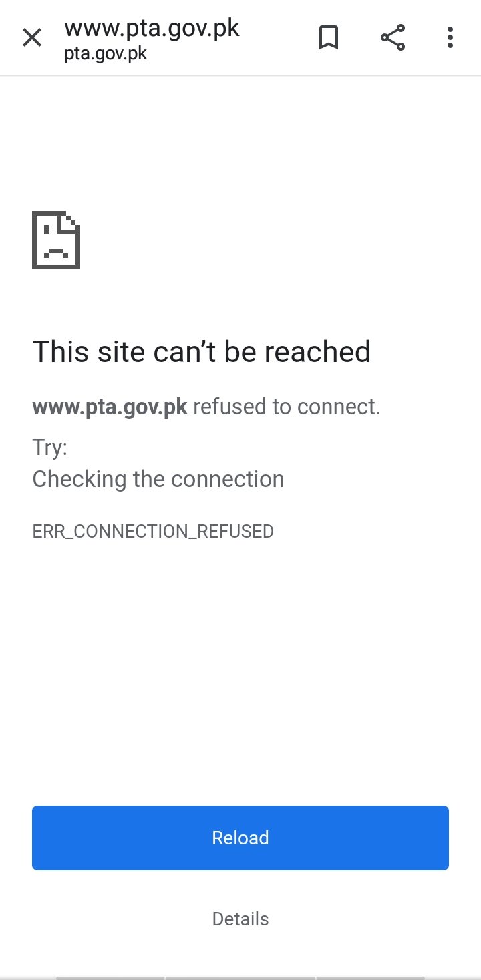Close the in-app browser tab

[x=32, y=38]
